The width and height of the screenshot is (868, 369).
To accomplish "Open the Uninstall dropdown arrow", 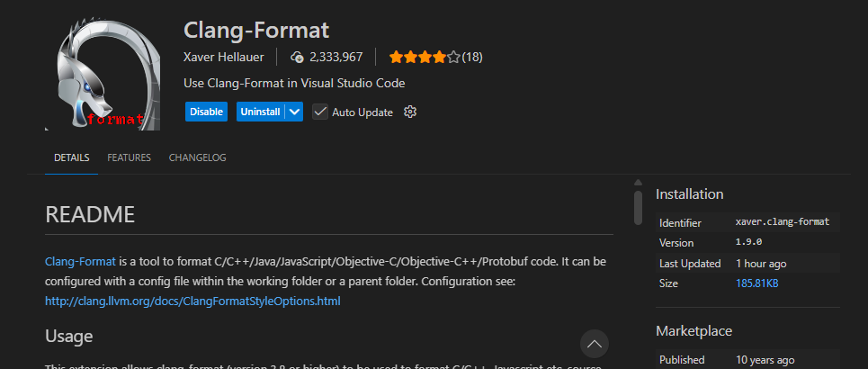I will pyautogui.click(x=294, y=112).
